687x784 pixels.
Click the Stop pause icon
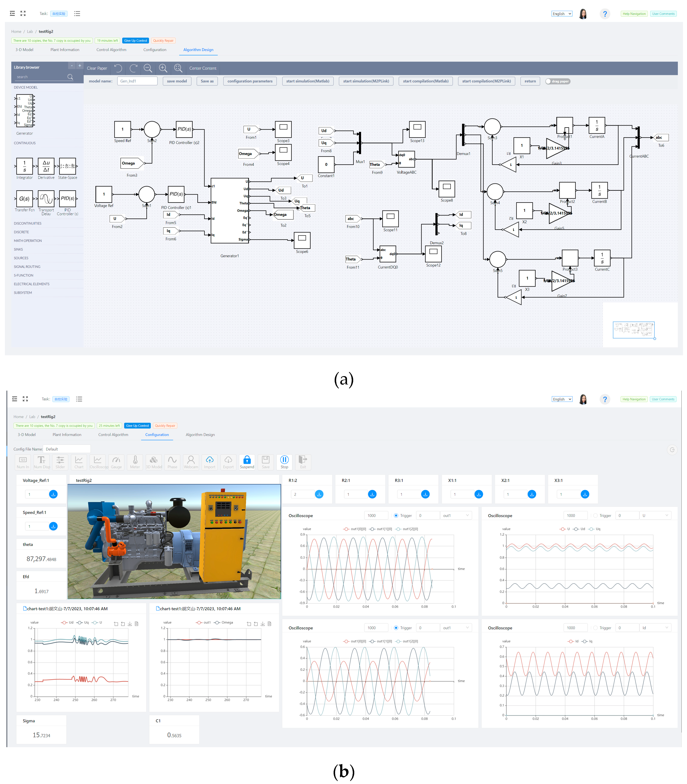pyautogui.click(x=284, y=460)
